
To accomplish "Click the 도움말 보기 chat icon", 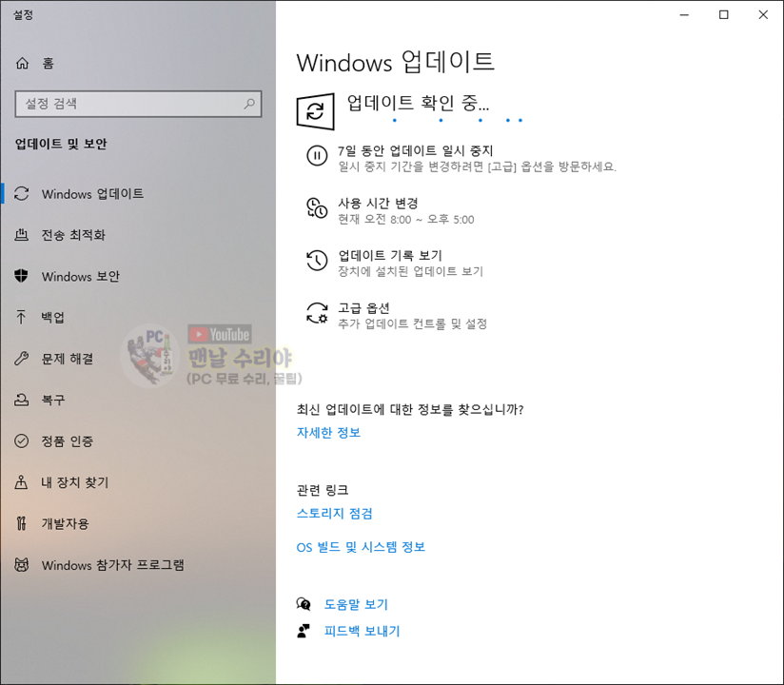I will coord(304,604).
